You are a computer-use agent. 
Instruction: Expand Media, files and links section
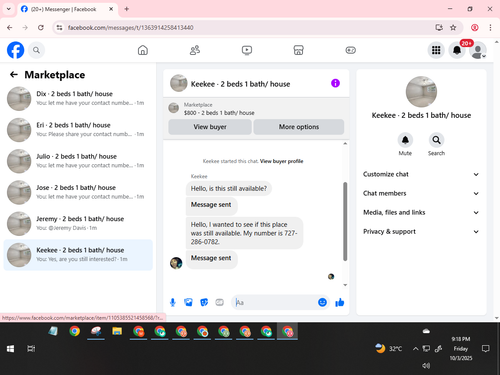[x=421, y=212]
